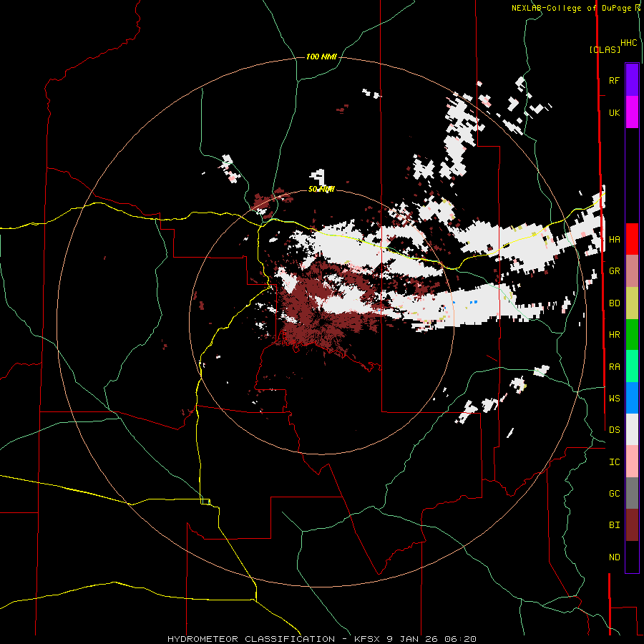Click the RA legend text label
The width and height of the screenshot is (644, 644).
tap(614, 367)
